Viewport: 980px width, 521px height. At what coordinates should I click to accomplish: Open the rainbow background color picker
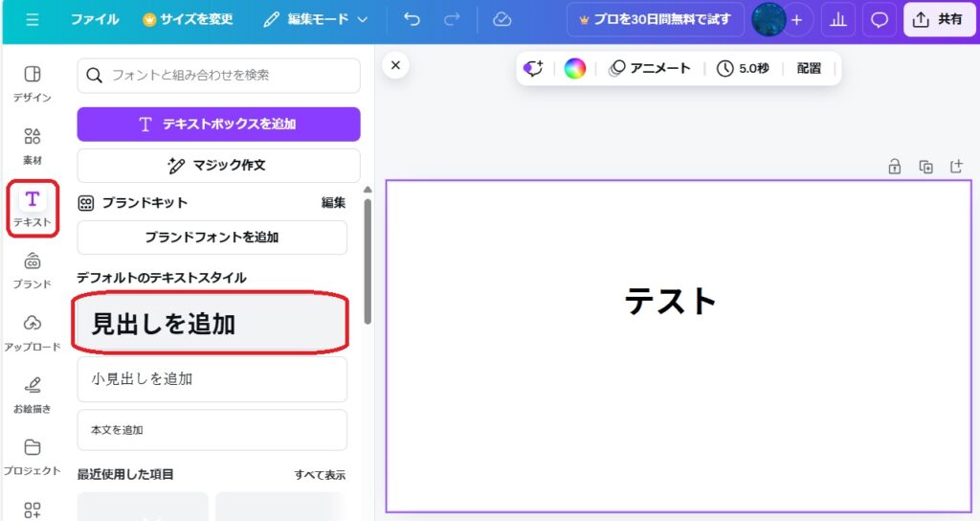[x=575, y=68]
